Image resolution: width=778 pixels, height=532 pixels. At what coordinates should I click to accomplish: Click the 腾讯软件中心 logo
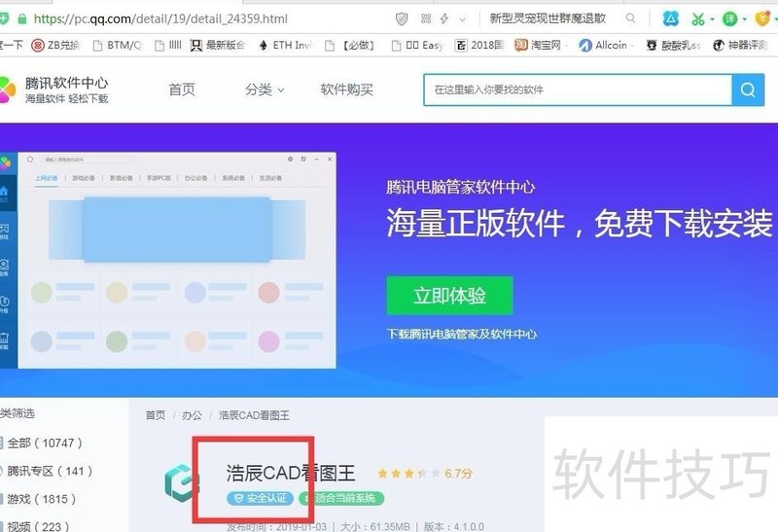click(x=53, y=89)
